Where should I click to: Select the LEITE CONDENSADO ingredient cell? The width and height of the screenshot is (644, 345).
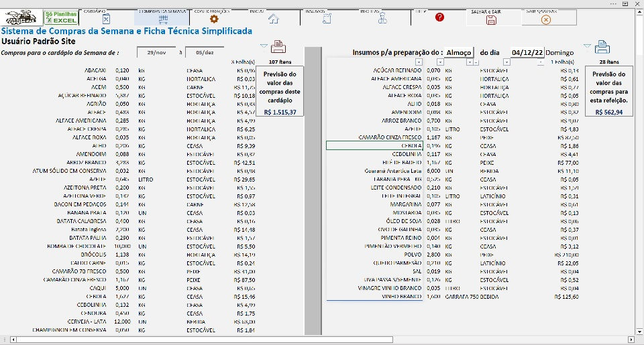pyautogui.click(x=396, y=188)
